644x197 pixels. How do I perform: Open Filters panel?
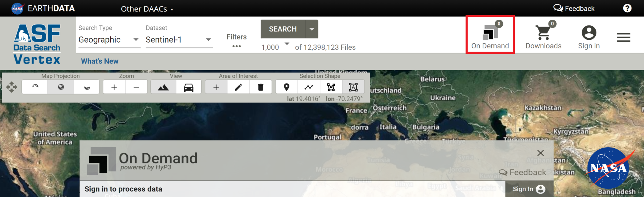(x=236, y=41)
